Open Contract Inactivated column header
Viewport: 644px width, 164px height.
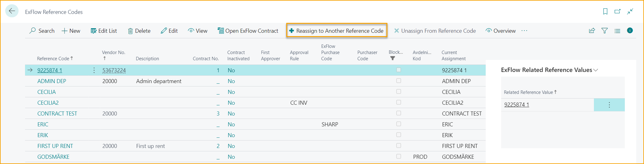[x=238, y=55]
